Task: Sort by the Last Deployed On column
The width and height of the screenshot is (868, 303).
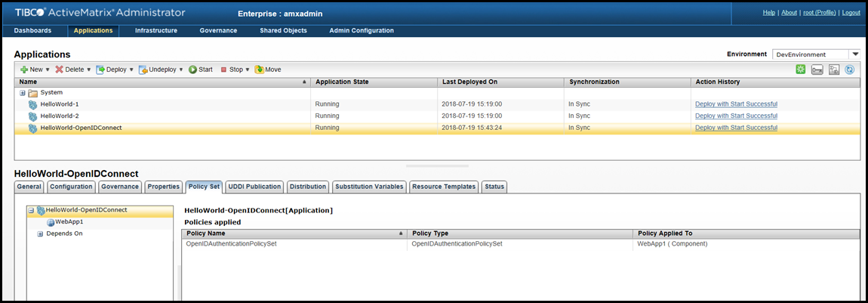Action: coord(500,82)
